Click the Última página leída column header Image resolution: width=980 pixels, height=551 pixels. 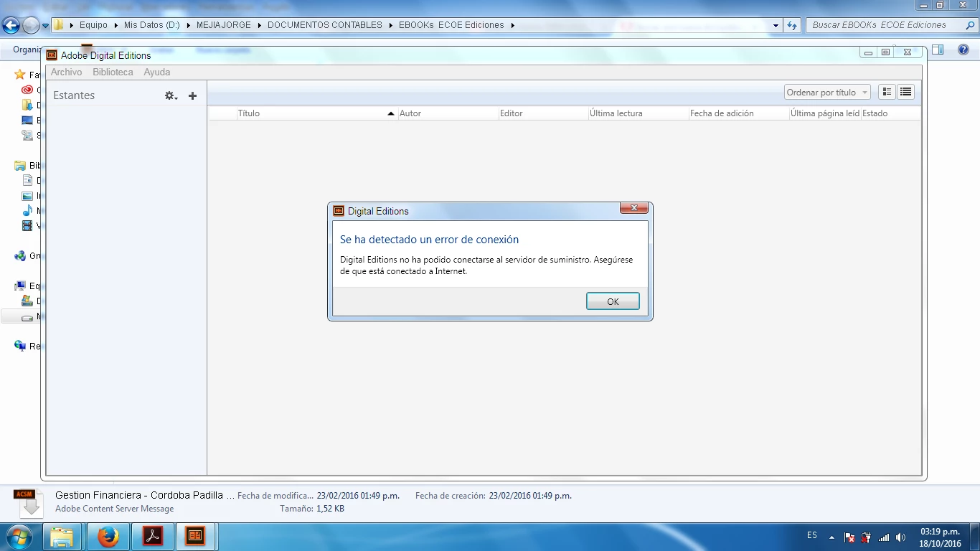point(825,113)
